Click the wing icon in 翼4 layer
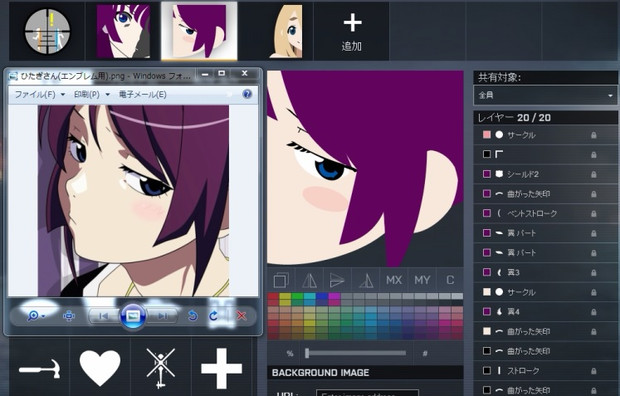This screenshot has width=620, height=396. pos(499,312)
